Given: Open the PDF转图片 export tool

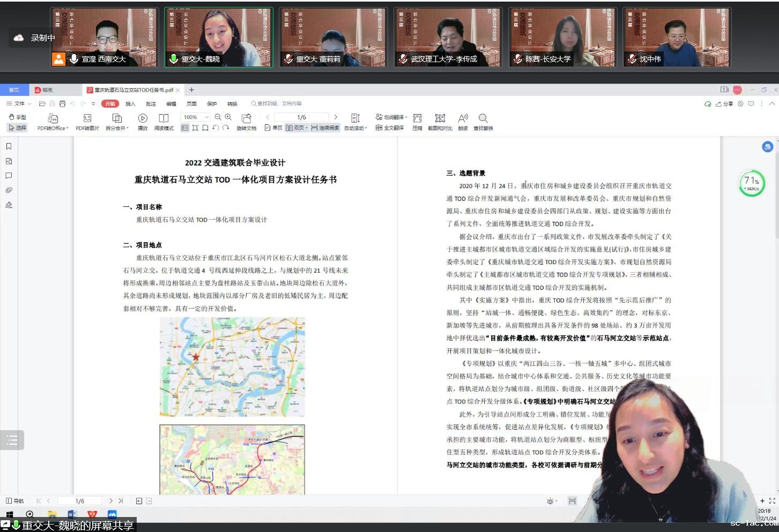Looking at the screenshot, I should tap(87, 119).
